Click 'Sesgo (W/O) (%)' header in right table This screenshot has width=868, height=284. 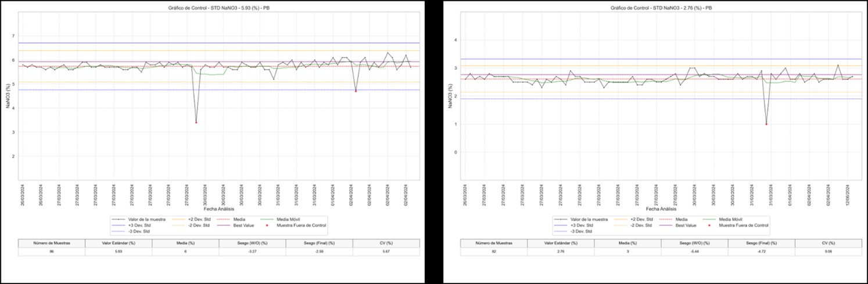click(694, 243)
